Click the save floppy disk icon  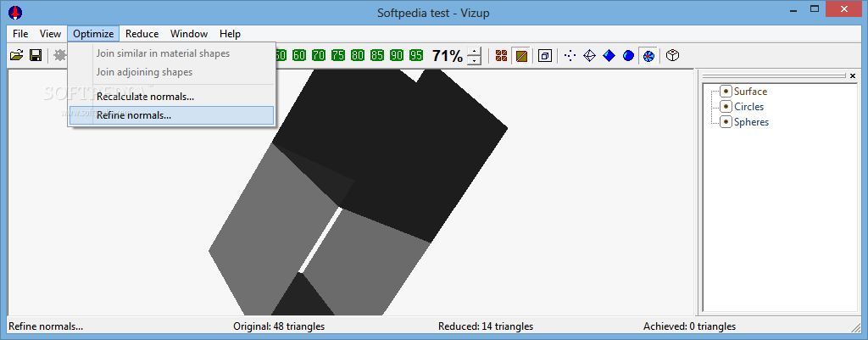(x=36, y=55)
